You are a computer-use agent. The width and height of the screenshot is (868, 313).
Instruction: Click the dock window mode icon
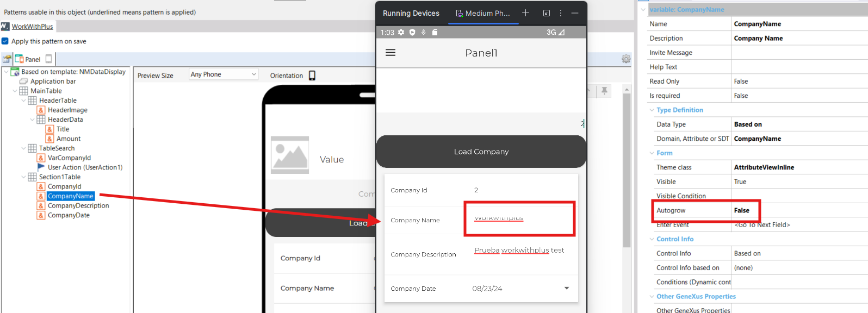point(547,13)
